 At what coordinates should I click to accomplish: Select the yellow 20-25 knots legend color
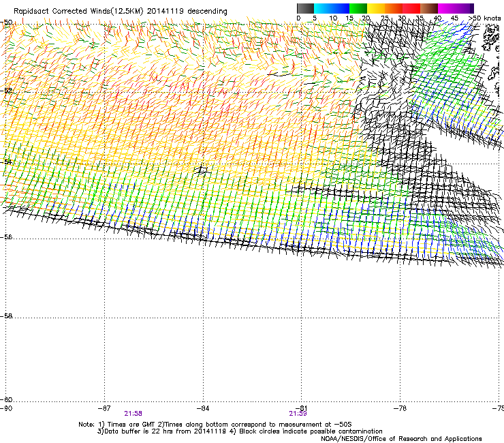click(376, 8)
